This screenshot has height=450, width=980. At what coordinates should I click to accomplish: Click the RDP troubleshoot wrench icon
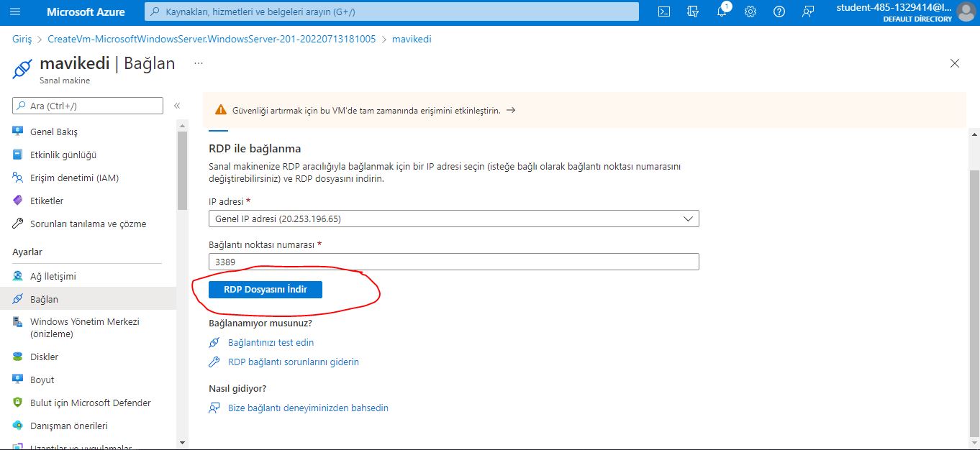tap(214, 362)
